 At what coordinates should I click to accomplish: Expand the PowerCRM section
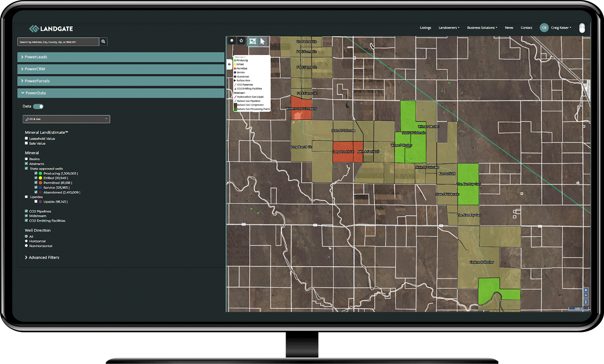[121, 69]
